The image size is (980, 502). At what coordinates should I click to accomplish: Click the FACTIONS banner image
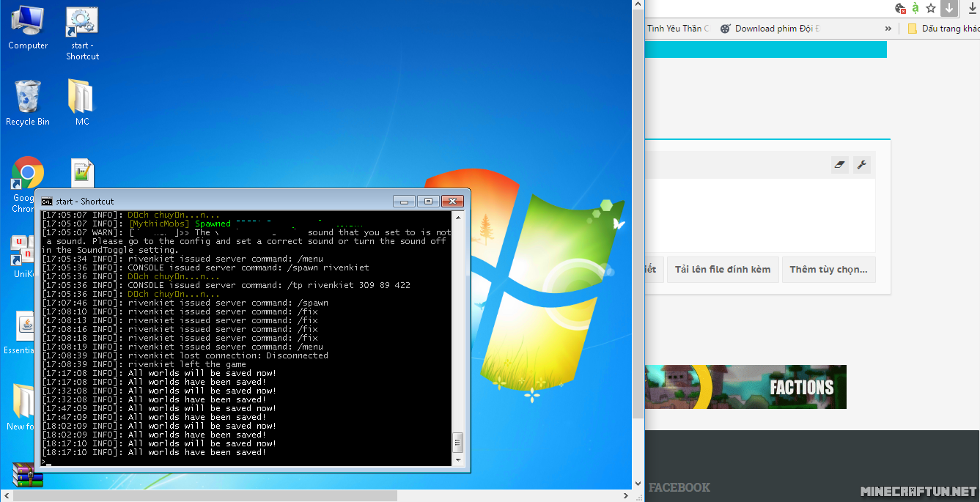[745, 387]
